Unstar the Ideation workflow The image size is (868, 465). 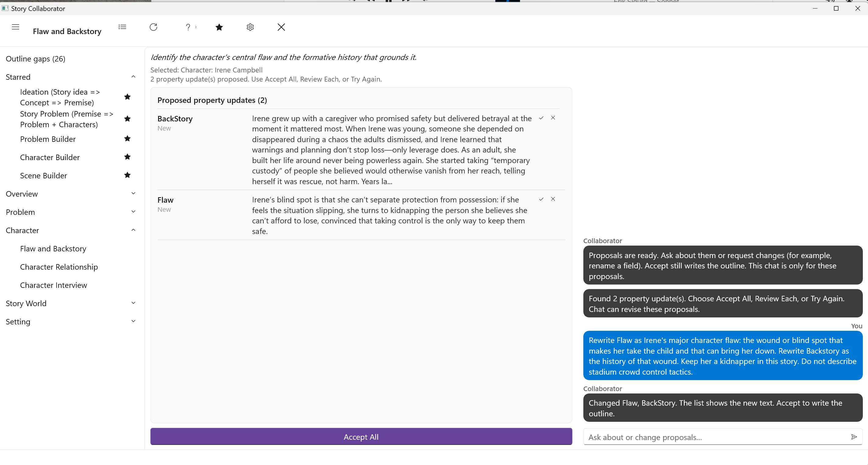click(x=127, y=97)
